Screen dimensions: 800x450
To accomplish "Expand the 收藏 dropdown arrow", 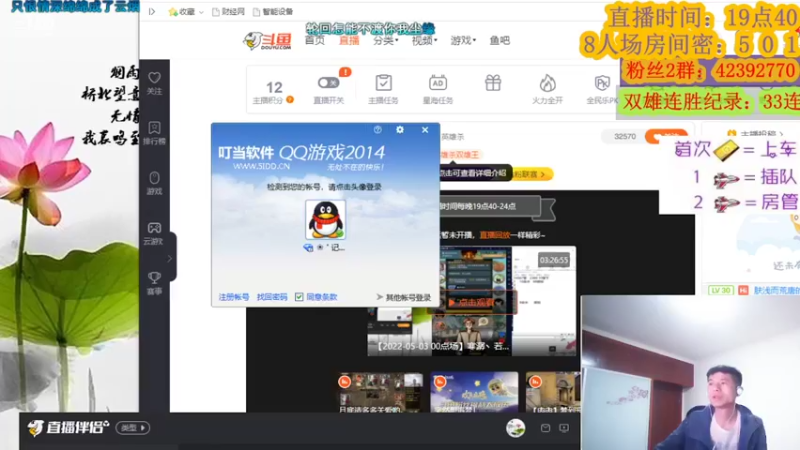I will tap(201, 12).
